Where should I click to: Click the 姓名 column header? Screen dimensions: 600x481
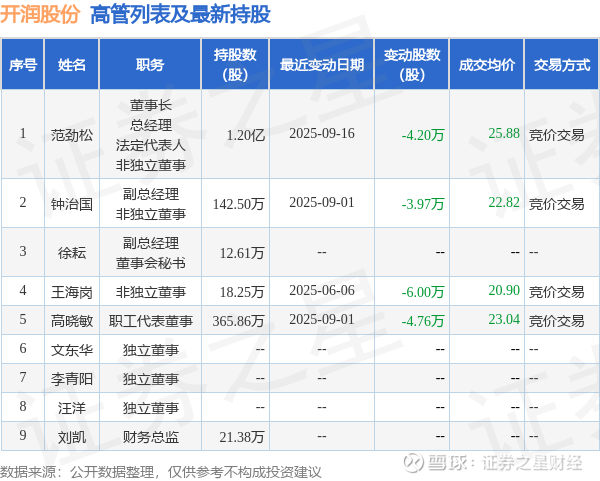[72, 65]
